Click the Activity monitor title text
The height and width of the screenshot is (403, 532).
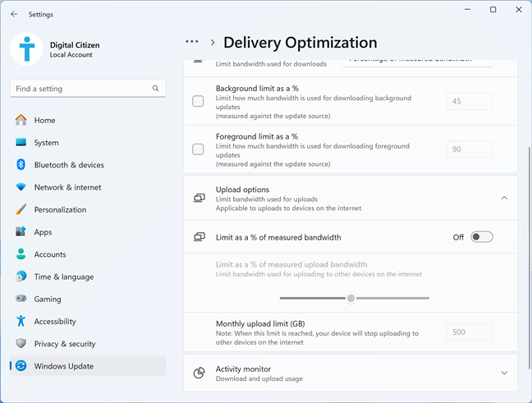click(243, 369)
